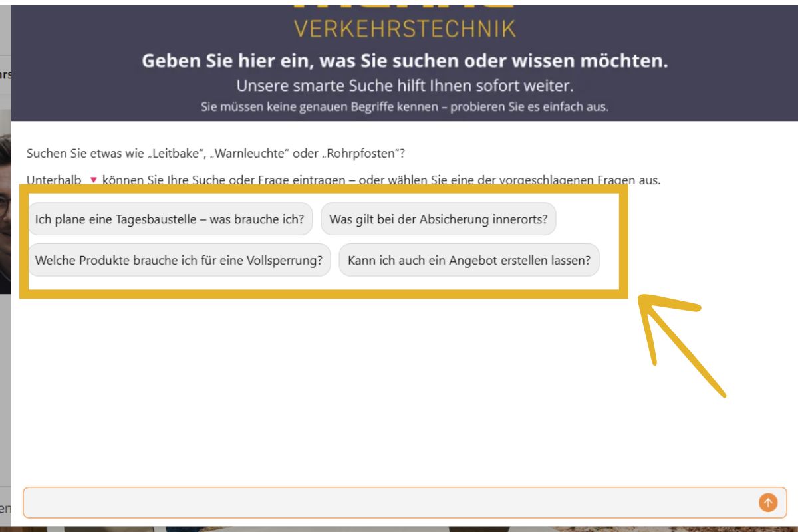Click the VERKEHRSTECHNIK logo text
Image resolution: width=798 pixels, height=532 pixels.
[x=404, y=29]
